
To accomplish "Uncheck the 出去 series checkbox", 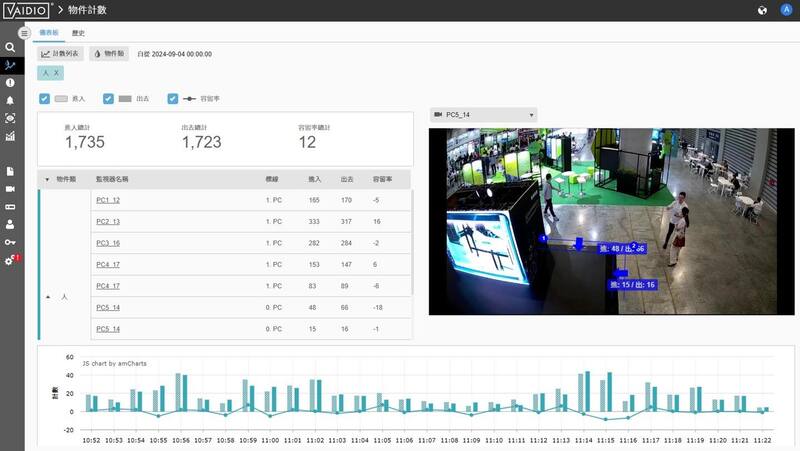I will 108,98.
